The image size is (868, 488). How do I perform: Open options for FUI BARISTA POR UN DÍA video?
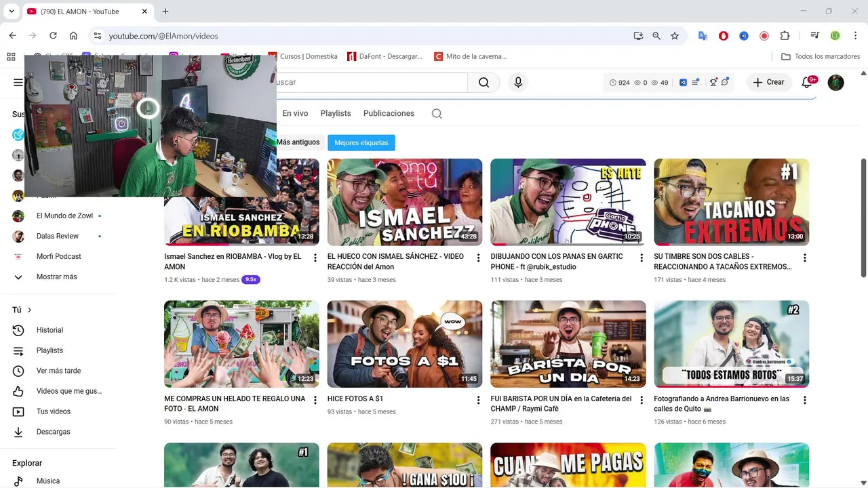pyautogui.click(x=642, y=400)
